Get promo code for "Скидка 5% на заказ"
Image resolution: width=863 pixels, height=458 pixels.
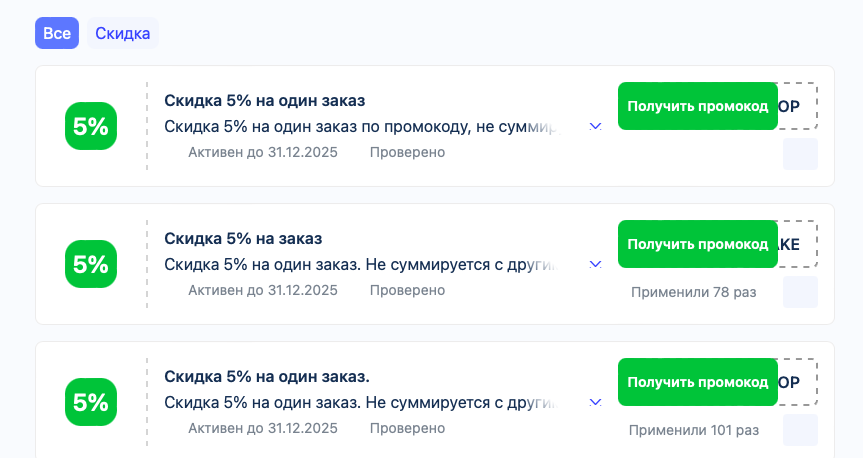697,244
